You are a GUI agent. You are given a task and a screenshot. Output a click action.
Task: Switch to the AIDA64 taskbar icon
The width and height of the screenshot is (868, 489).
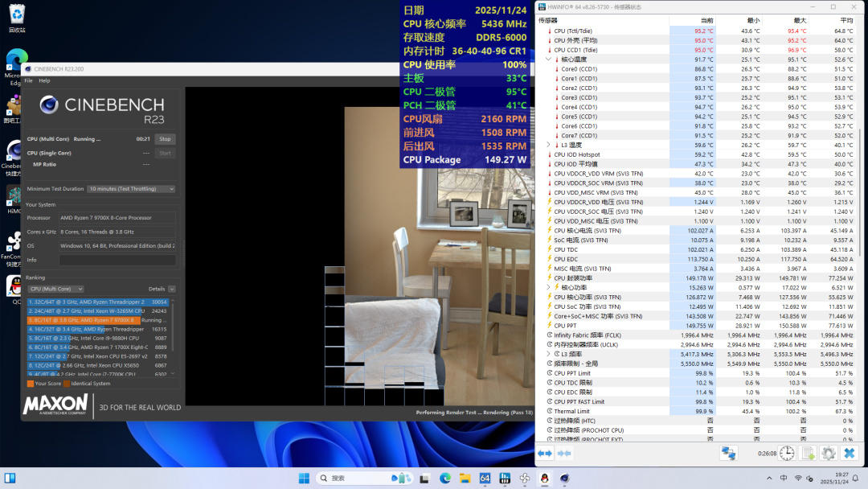pyautogui.click(x=485, y=478)
